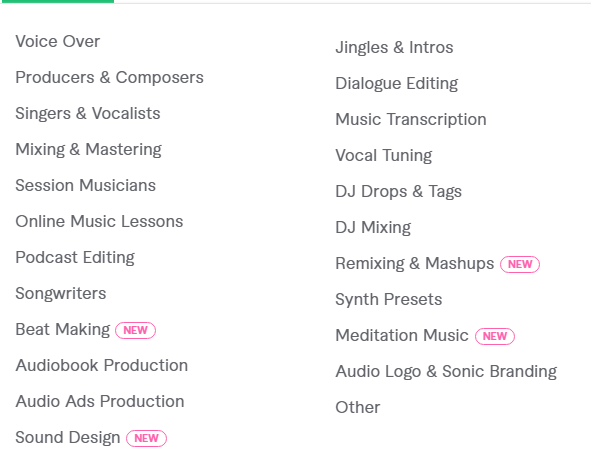The image size is (591, 463).
Task: Click the NEW badge next to Meditation Music
Action: pyautogui.click(x=495, y=336)
